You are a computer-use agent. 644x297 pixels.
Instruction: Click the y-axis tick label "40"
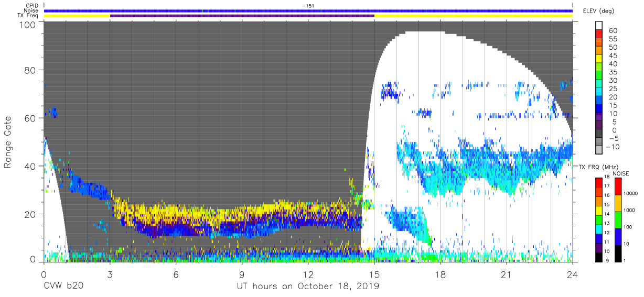pos(30,166)
